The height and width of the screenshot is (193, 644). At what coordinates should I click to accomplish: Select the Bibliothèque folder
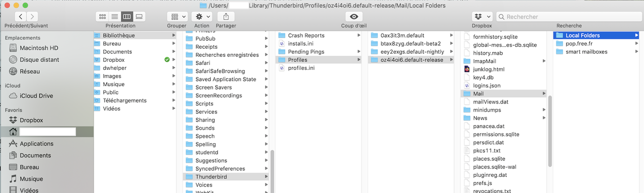pos(135,35)
